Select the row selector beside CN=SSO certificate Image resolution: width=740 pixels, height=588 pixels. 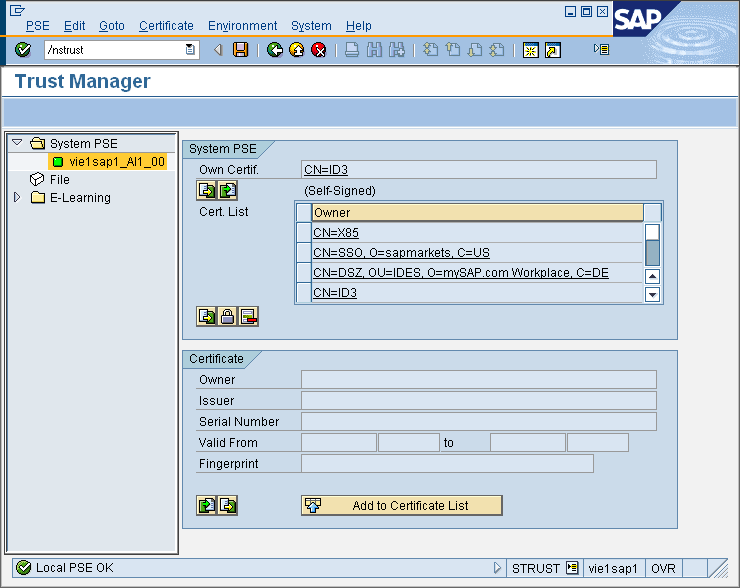tap(304, 253)
